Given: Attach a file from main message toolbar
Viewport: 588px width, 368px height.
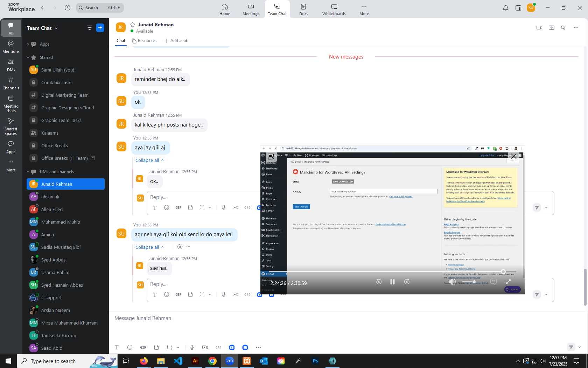Looking at the screenshot, I should 156,347.
